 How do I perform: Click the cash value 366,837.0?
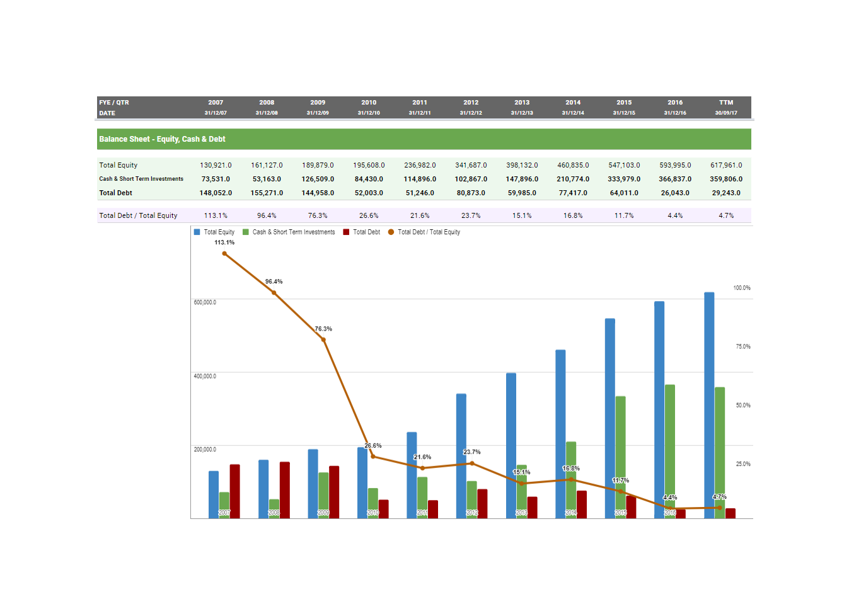[x=675, y=179]
